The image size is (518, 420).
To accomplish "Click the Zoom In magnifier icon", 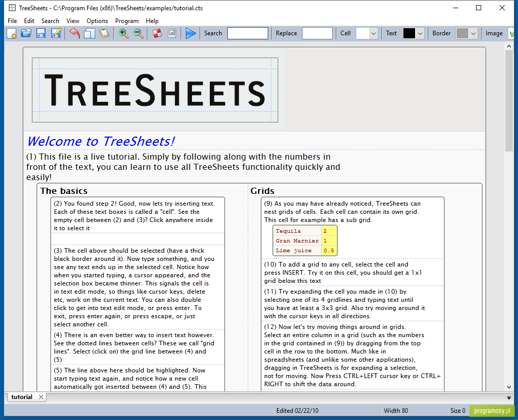I will coord(123,33).
